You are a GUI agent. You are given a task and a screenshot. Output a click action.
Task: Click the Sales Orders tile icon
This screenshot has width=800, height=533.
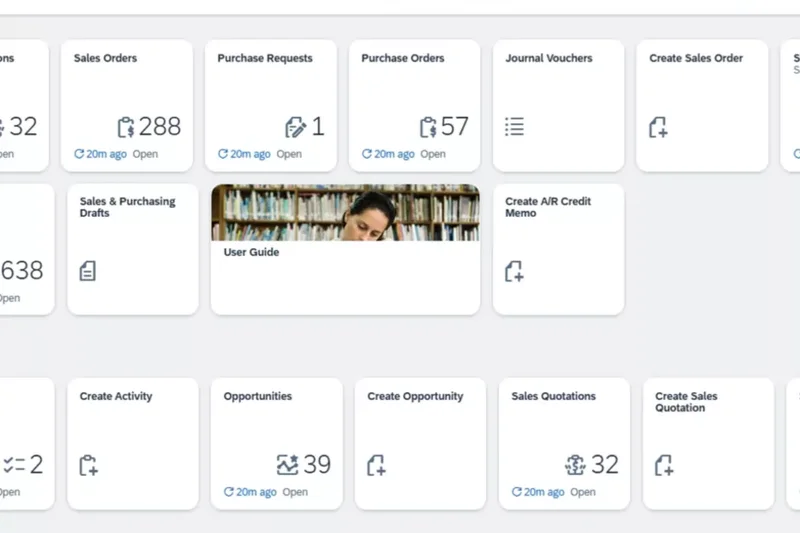[x=126, y=127]
